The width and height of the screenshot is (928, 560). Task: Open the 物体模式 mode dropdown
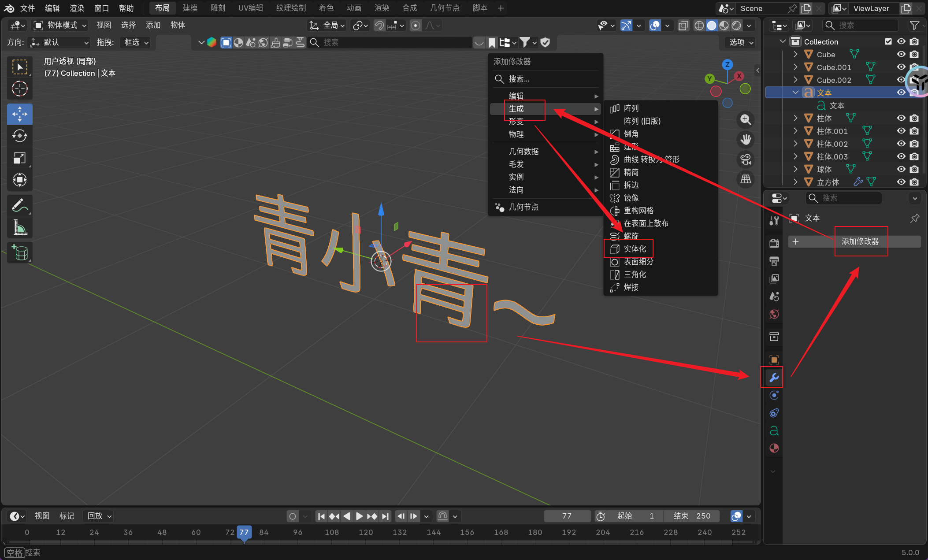click(61, 25)
